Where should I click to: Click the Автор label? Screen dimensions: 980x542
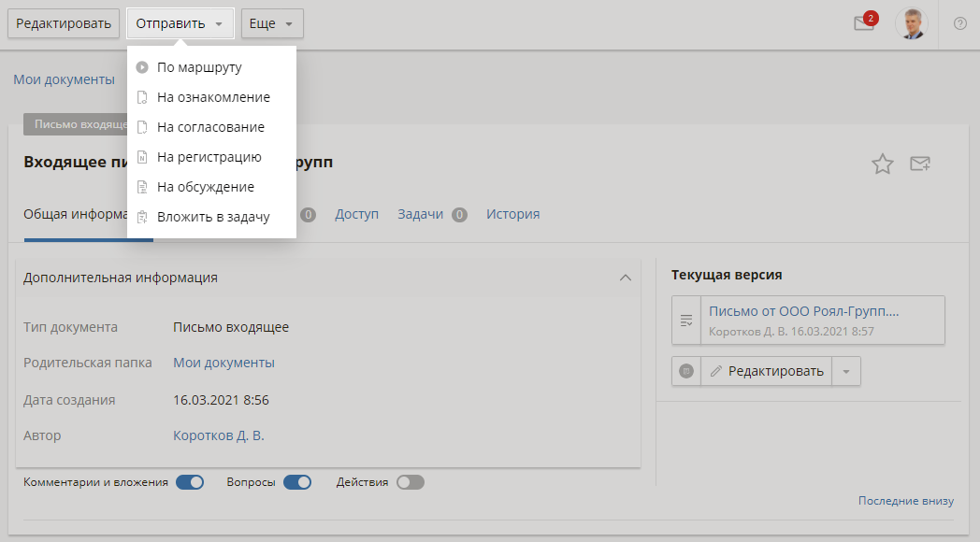(42, 435)
